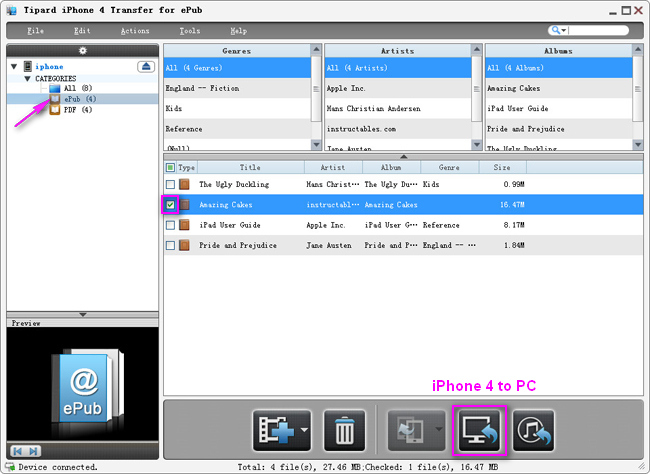
Task: Select 'instructables.com' artist
Action: [x=398, y=129]
